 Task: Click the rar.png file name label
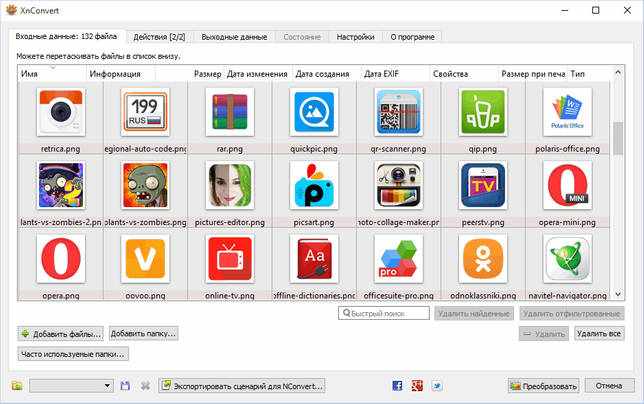[230, 149]
